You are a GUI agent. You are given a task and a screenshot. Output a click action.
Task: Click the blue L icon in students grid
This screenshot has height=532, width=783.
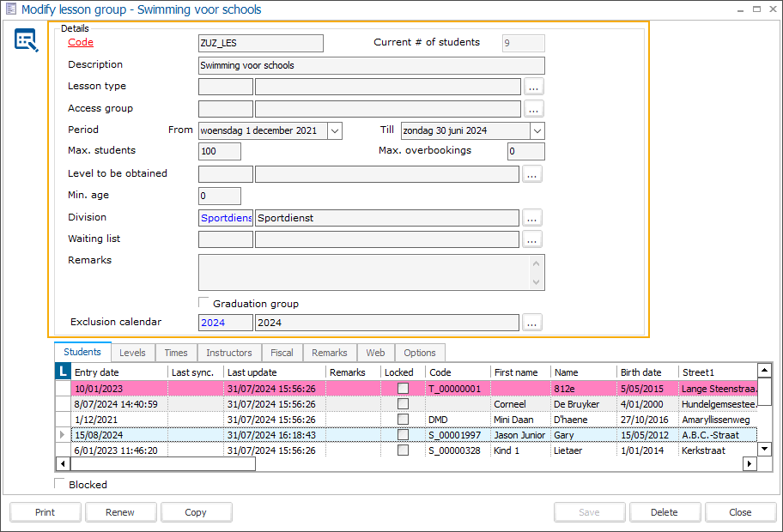pyautogui.click(x=63, y=372)
